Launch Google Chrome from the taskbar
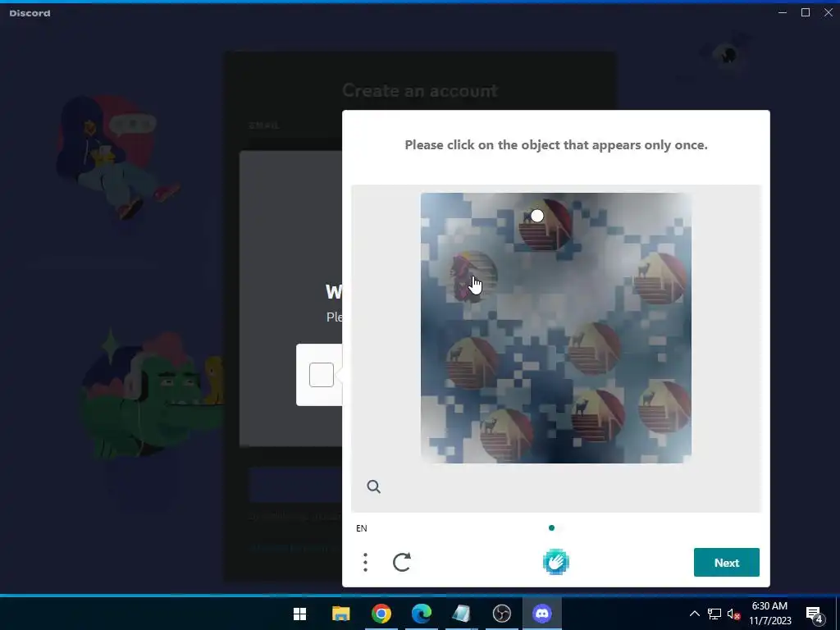This screenshot has height=630, width=840. [x=381, y=614]
